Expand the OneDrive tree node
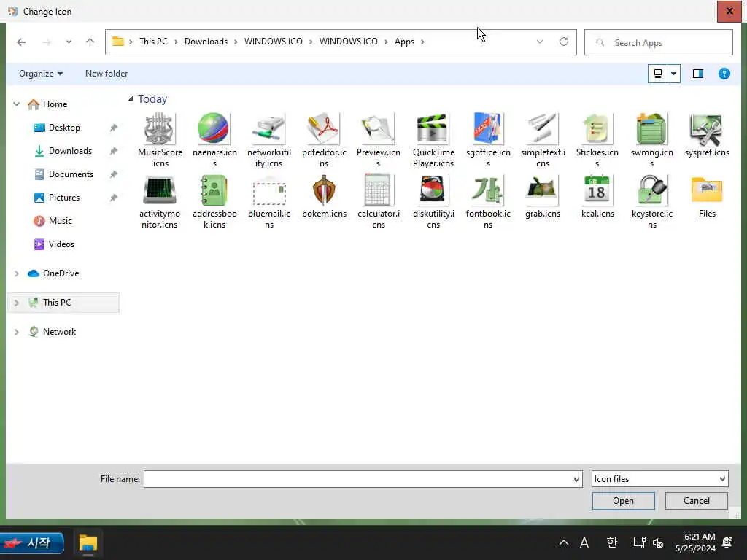This screenshot has width=747, height=560. 16,273
